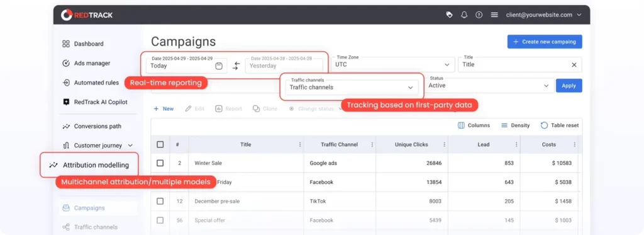Sort by the # column header
This screenshot has height=235, width=644.
(177, 144)
